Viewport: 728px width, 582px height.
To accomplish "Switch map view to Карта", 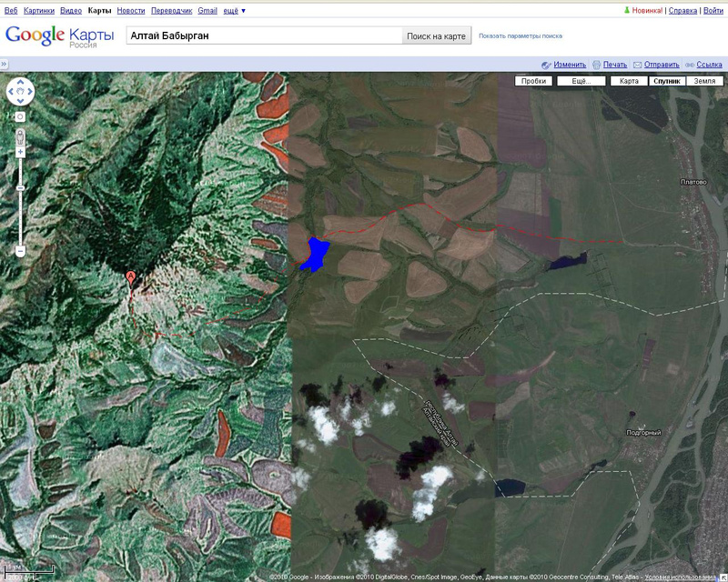I will pyautogui.click(x=629, y=81).
